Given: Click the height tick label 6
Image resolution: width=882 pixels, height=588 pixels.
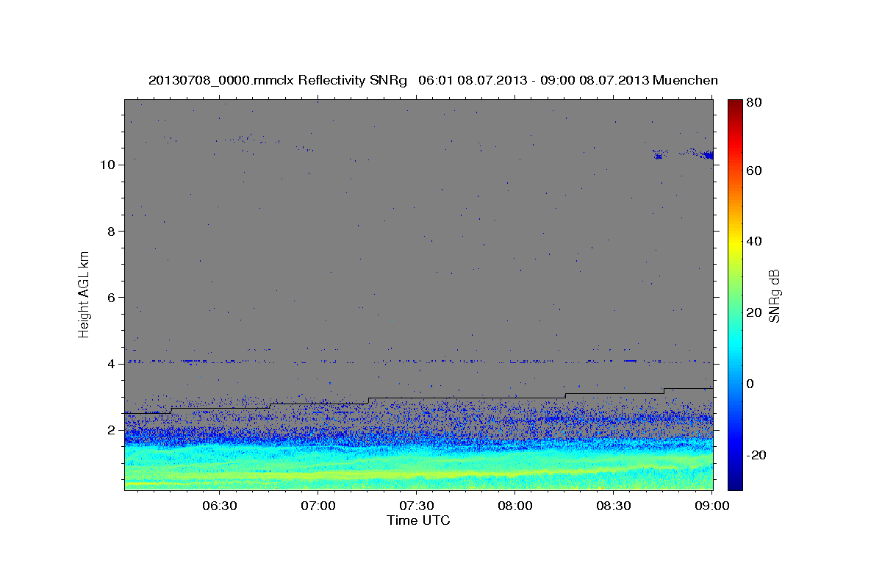Looking at the screenshot, I should tap(112, 297).
